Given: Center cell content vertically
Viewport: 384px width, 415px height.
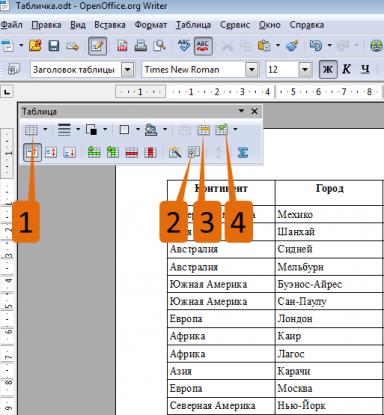Looking at the screenshot, I should click(51, 153).
